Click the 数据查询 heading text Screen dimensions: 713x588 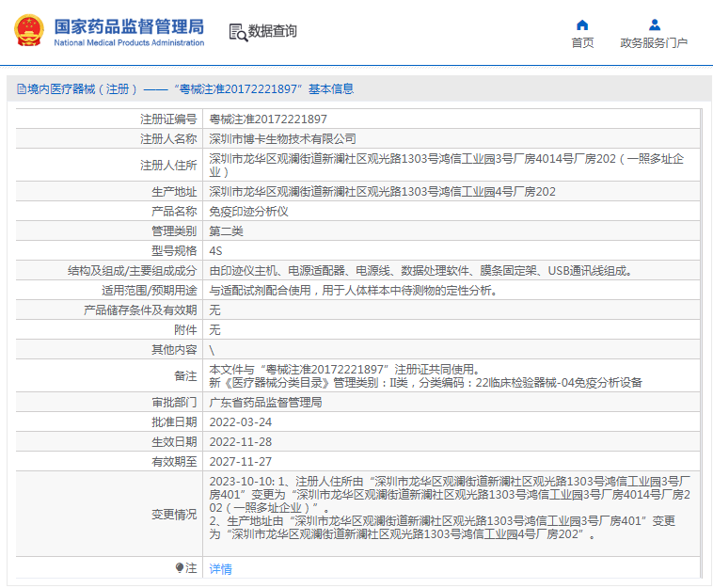272,31
